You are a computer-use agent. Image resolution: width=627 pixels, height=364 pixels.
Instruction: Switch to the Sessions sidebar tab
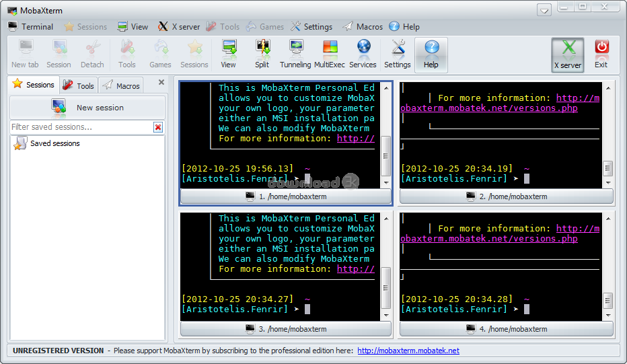click(34, 85)
